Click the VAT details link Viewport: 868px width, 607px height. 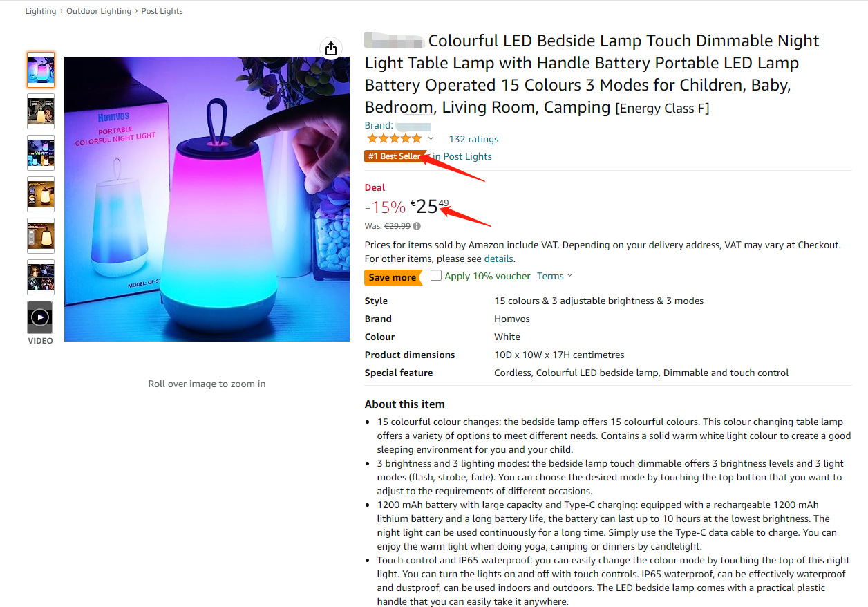[498, 259]
